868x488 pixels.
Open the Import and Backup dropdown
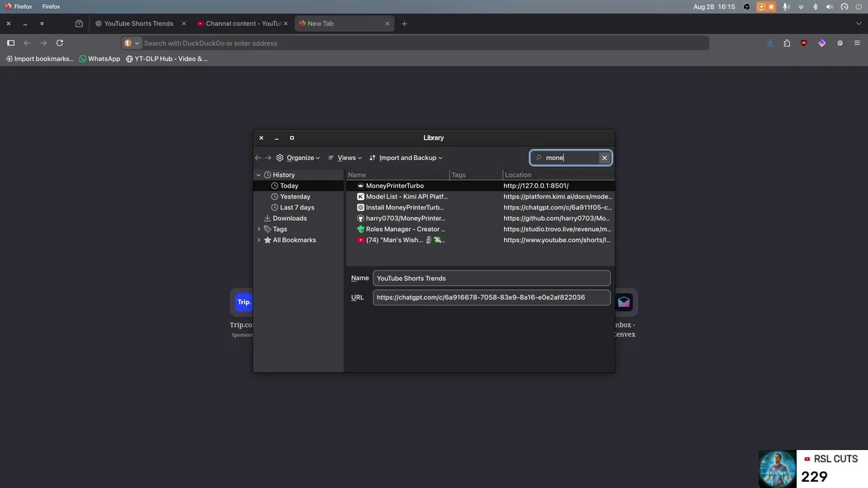pyautogui.click(x=406, y=158)
